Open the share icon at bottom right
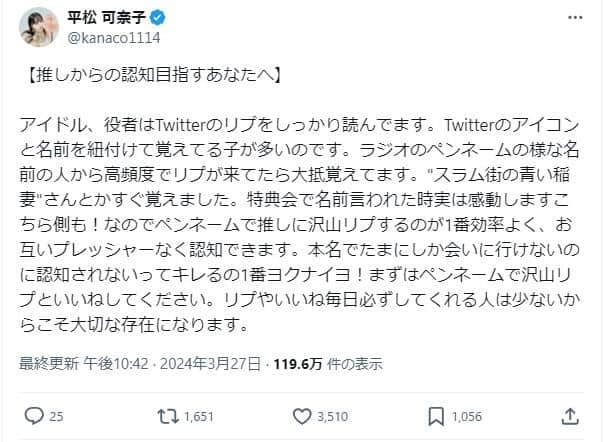This screenshot has width=604, height=442. [x=571, y=414]
